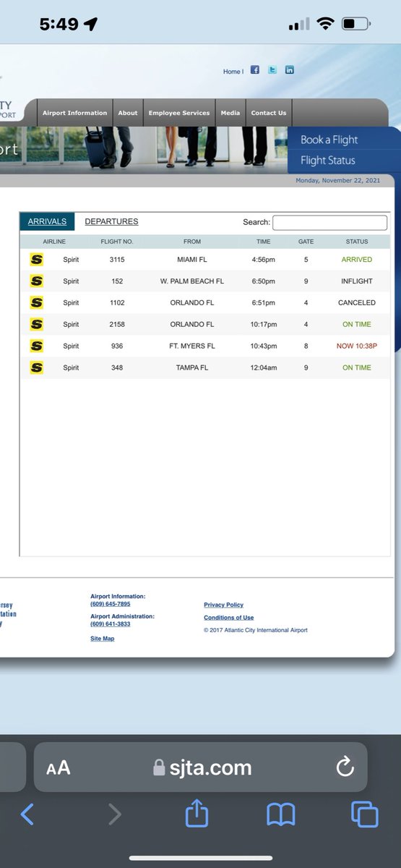Open the Employee Services menu
The width and height of the screenshot is (401, 868).
coord(179,113)
